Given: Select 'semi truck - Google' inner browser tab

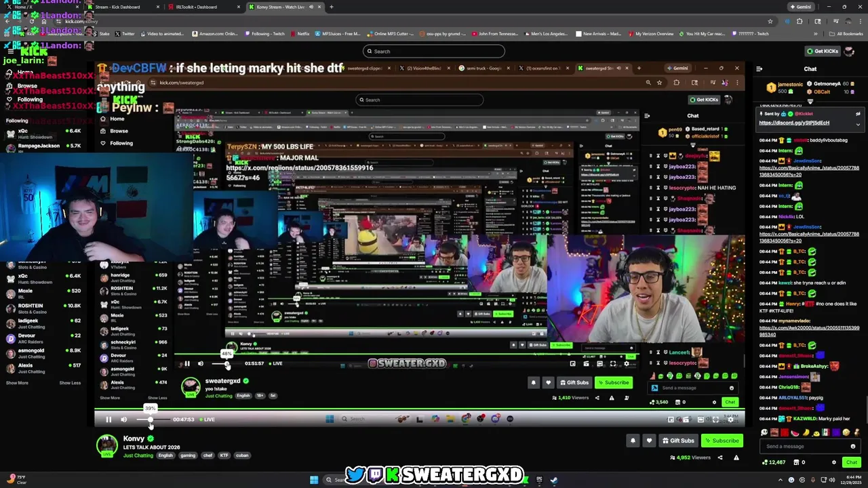Looking at the screenshot, I should pos(484,68).
